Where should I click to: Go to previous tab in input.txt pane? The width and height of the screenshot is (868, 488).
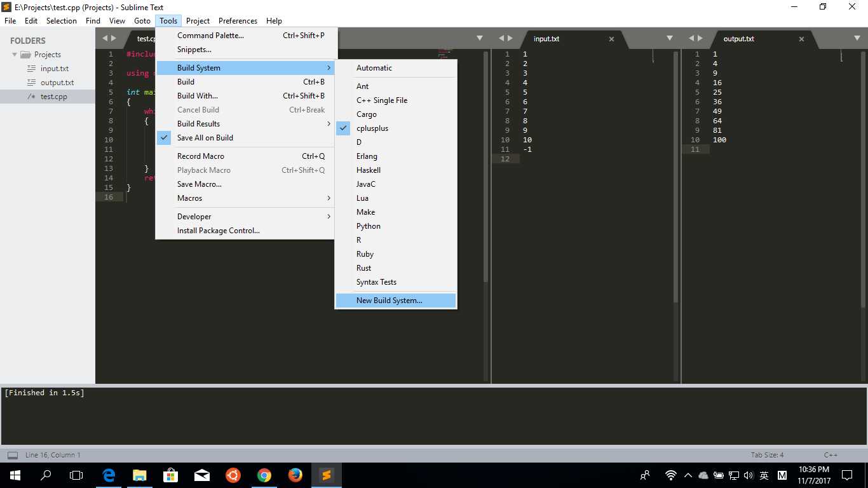(x=501, y=38)
